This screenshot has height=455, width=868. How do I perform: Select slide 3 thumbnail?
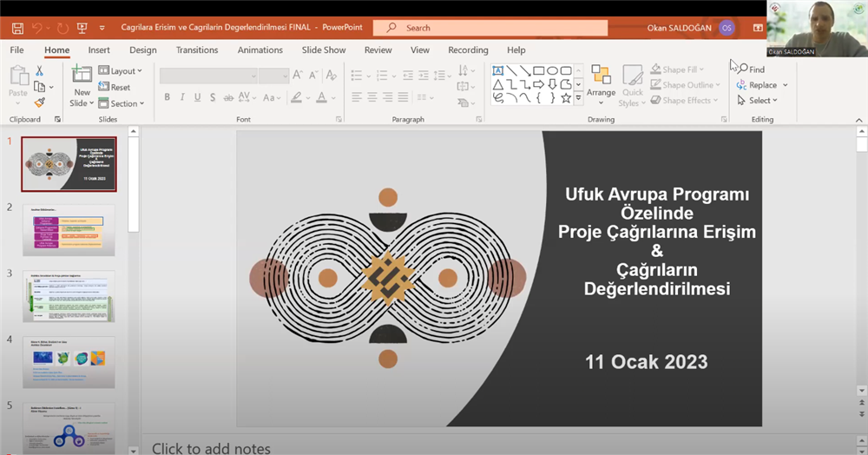[x=69, y=296]
